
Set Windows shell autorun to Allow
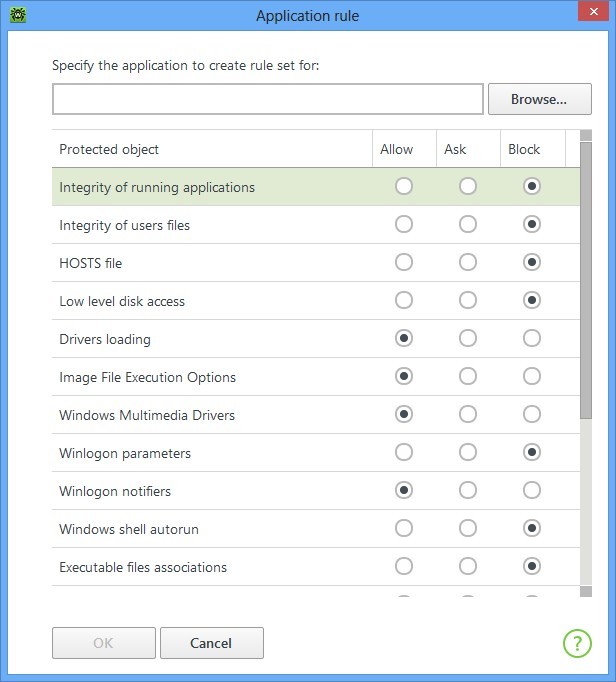pos(404,529)
